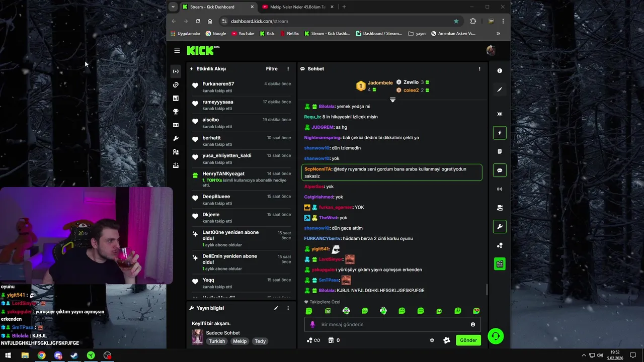Click into the Bir mesaj gönderin field
644x362 pixels.
pyautogui.click(x=392, y=325)
